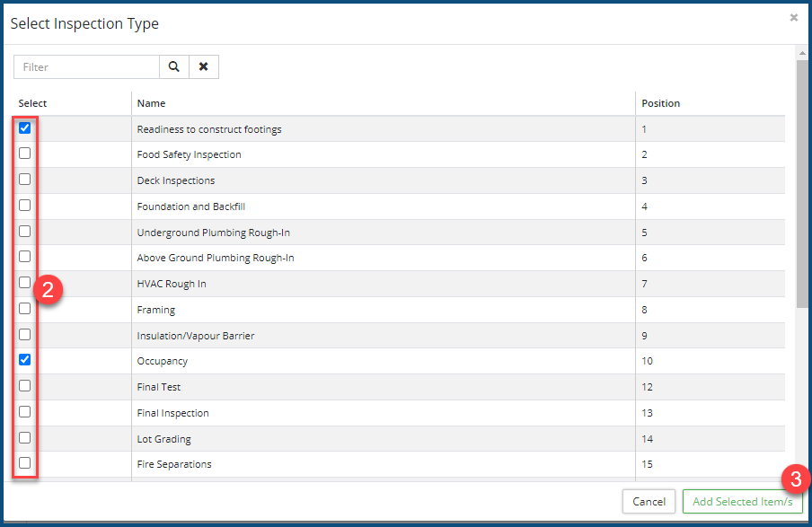Click Add Selected Item/s button
Viewport: 812px width, 527px height.
(x=742, y=502)
